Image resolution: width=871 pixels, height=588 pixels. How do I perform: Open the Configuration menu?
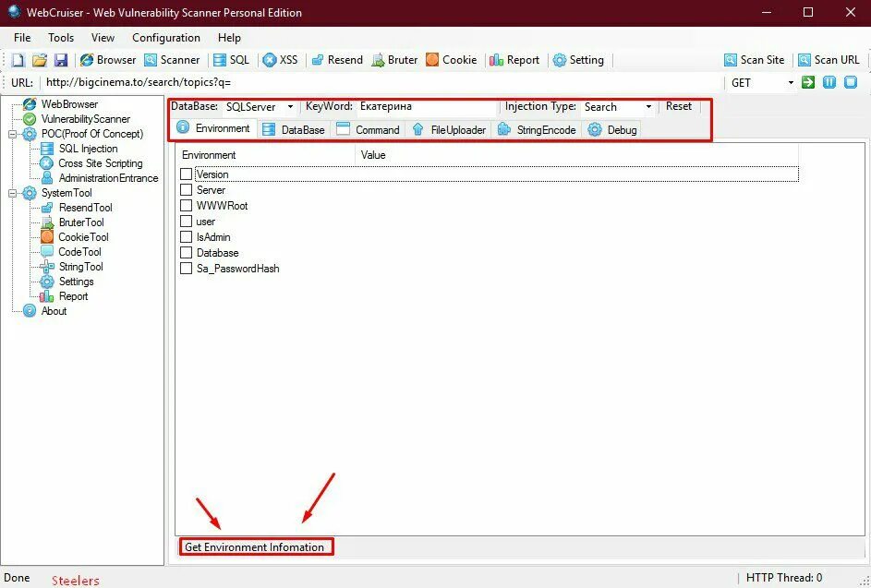(166, 38)
